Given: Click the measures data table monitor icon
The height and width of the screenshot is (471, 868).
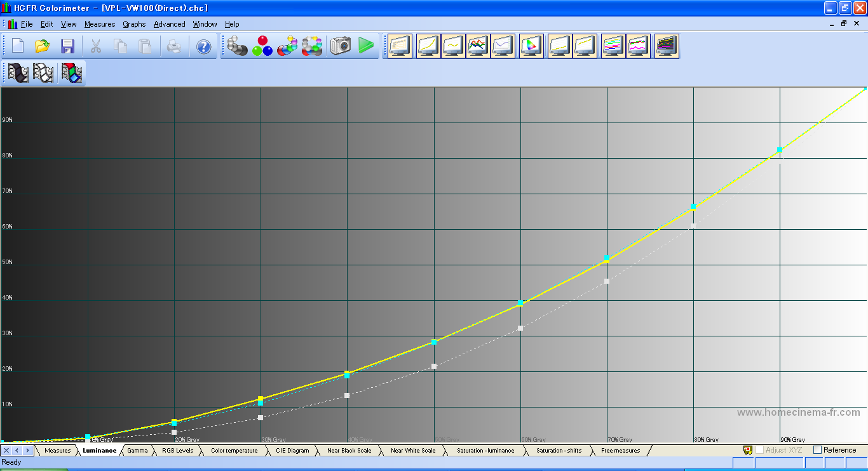Looking at the screenshot, I should 400,46.
